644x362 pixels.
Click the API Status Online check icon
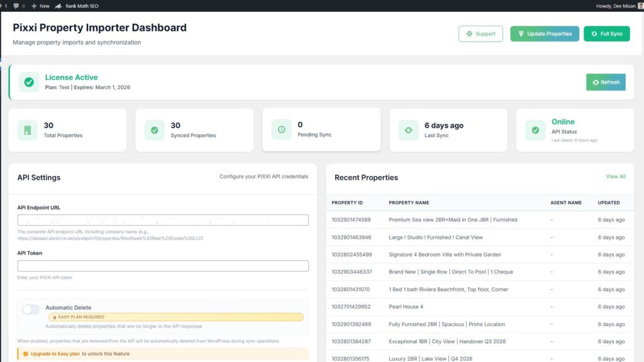click(535, 130)
